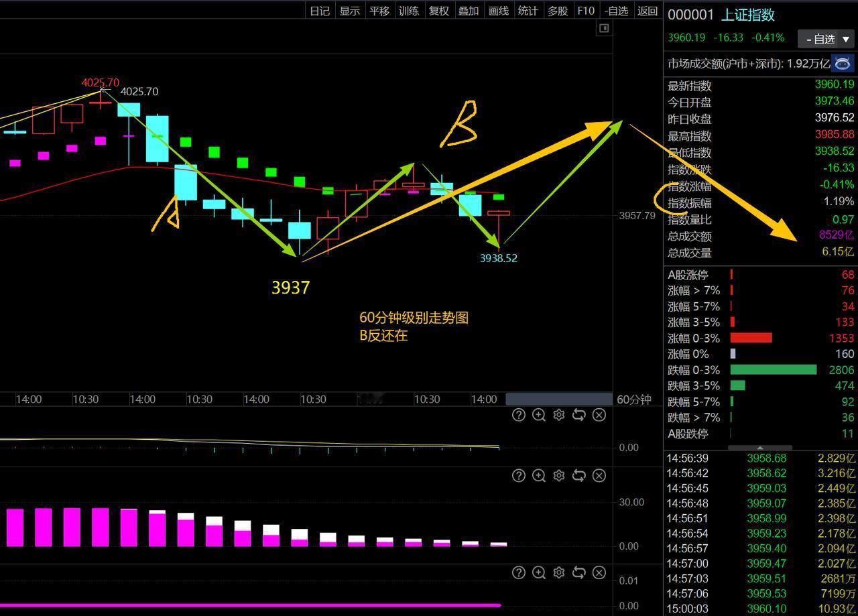The height and width of the screenshot is (616, 858).
Task: Click the 14:57:00 tick row
Action: [x=761, y=564]
